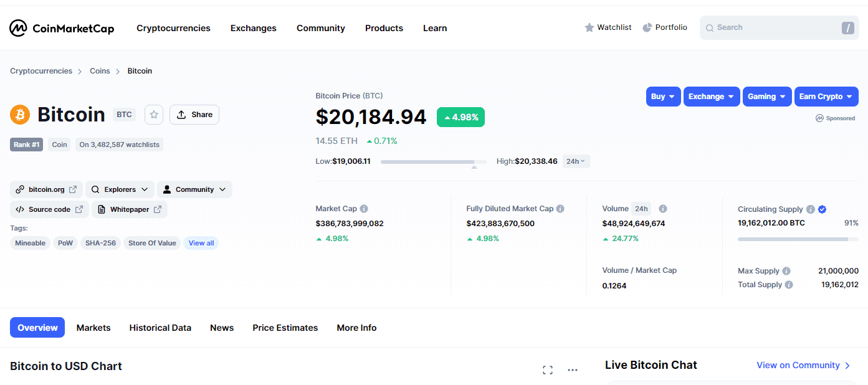The image size is (868, 385).
Task: Click the Circulating Supply info icon
Action: coord(810,209)
